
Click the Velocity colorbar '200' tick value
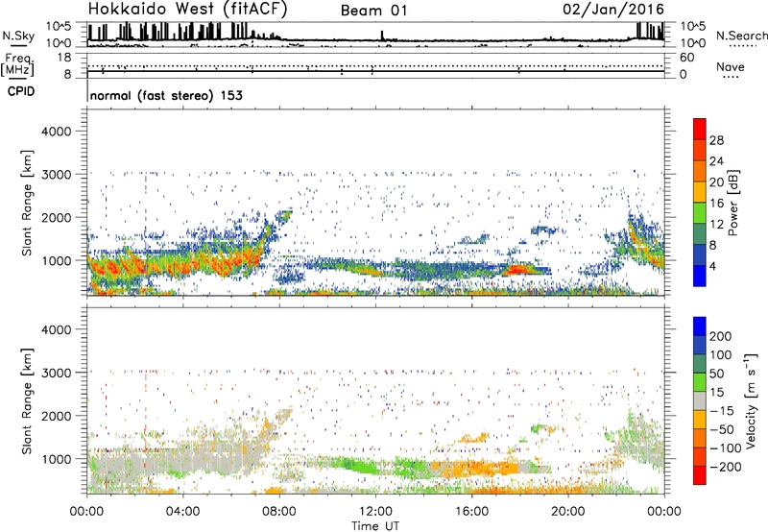pos(721,336)
